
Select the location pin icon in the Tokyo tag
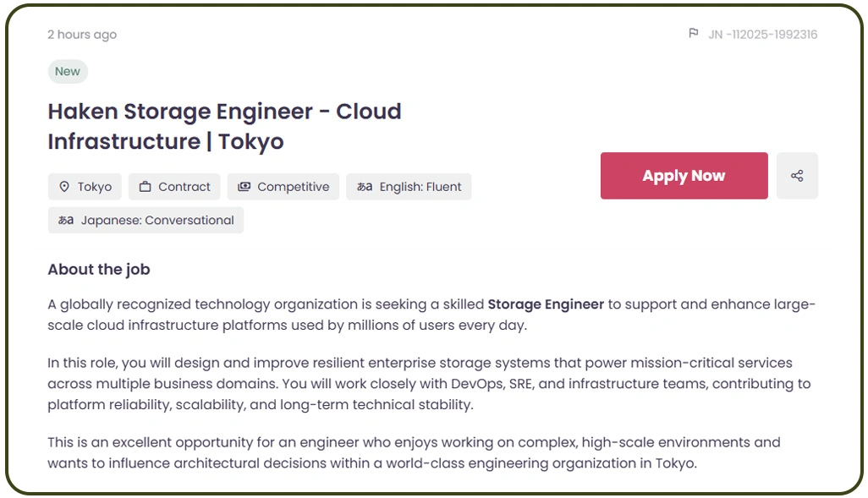click(66, 187)
